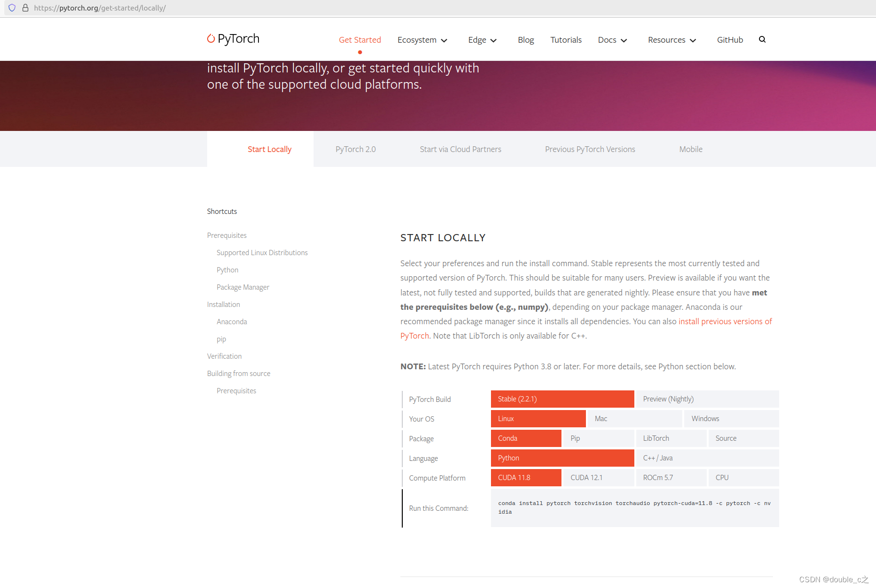The image size is (876, 588).
Task: Click the Language row label
Action: (x=423, y=459)
